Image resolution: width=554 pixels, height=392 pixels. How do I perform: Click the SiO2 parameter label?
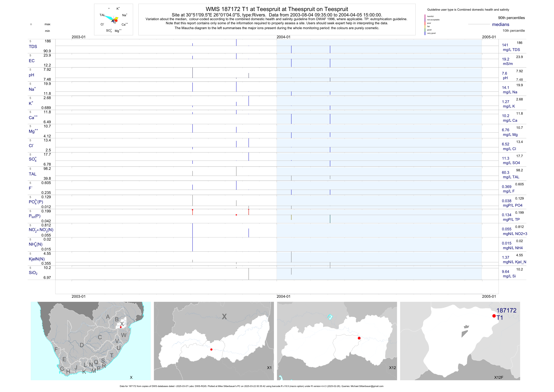pyautogui.click(x=33, y=273)
